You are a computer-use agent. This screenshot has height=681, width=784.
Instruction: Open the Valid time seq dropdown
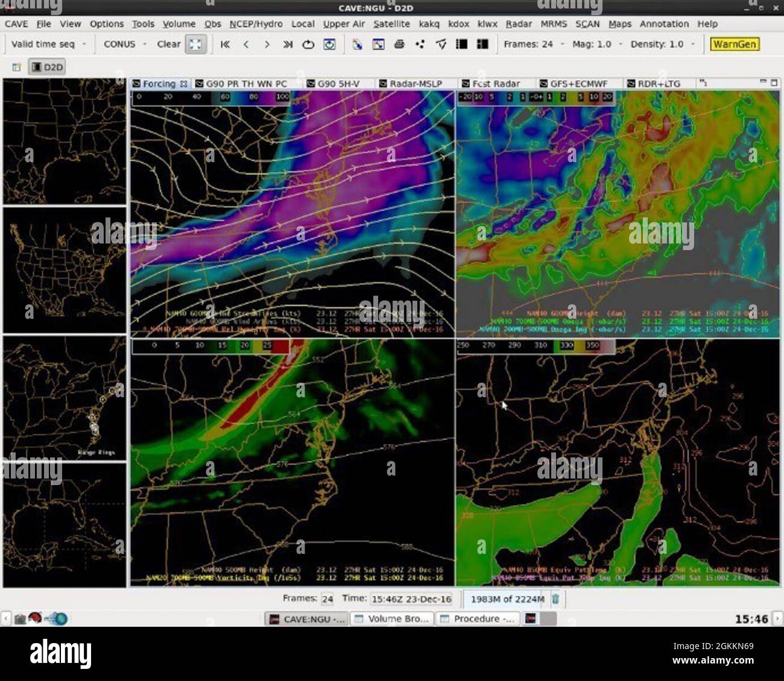49,44
